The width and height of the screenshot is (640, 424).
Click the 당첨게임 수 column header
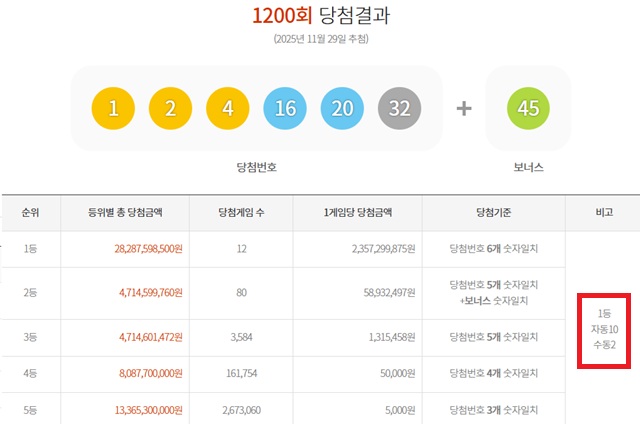pyautogui.click(x=241, y=212)
